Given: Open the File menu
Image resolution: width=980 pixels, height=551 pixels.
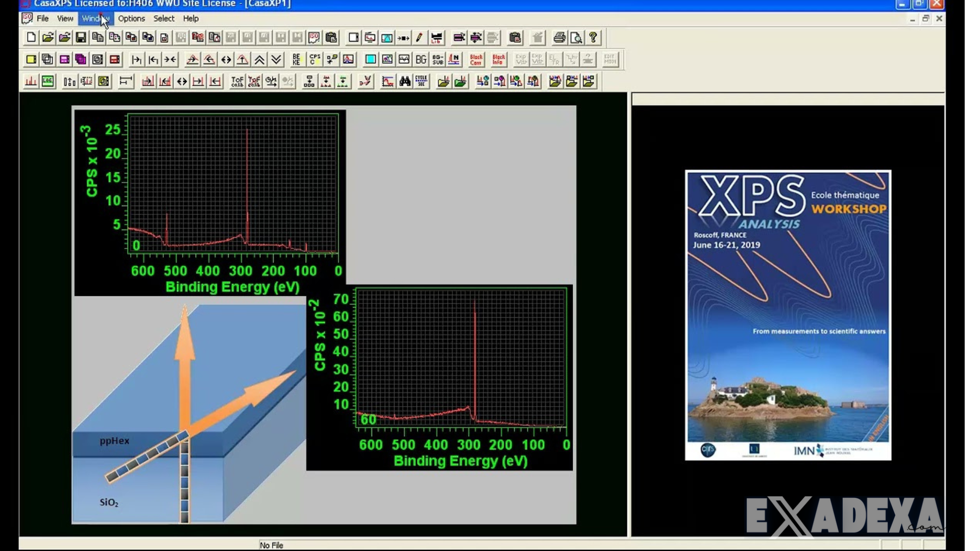Looking at the screenshot, I should tap(43, 18).
